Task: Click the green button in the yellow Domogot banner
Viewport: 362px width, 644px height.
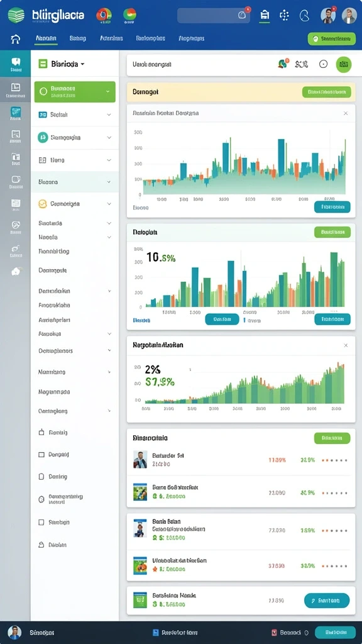Action: tap(326, 92)
